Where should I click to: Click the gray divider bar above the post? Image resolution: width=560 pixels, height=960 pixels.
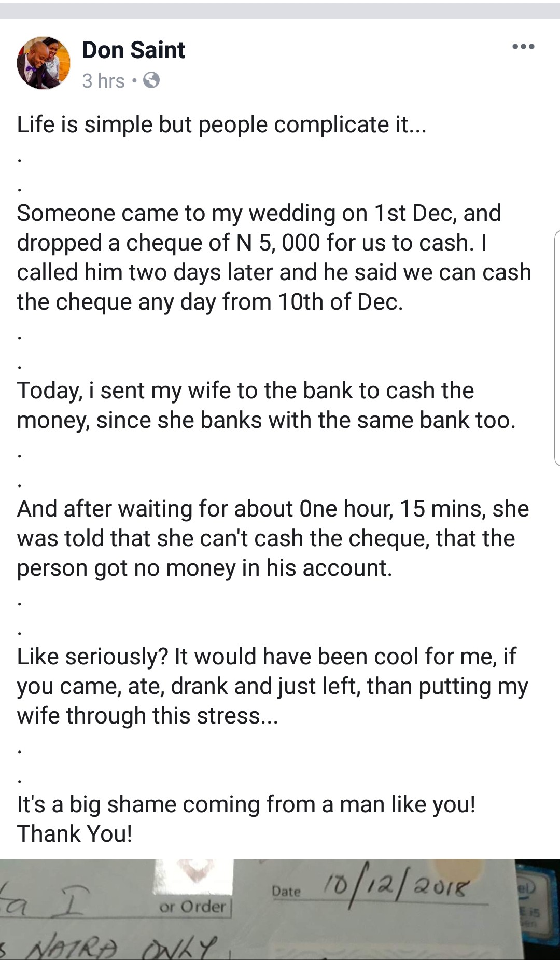pos(280,10)
